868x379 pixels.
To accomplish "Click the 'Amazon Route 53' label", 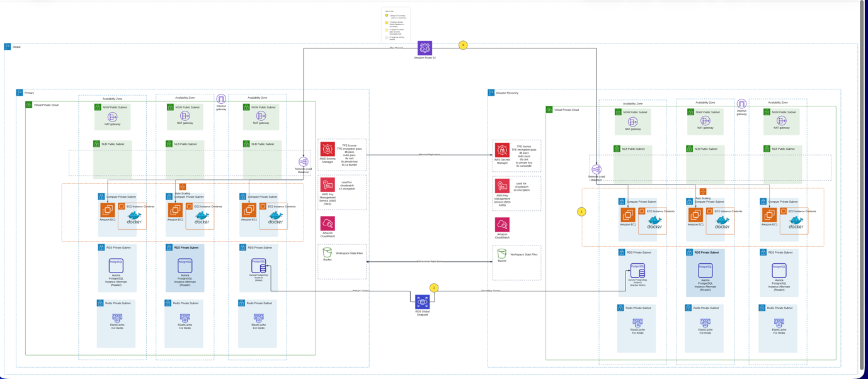I will click(x=425, y=57).
